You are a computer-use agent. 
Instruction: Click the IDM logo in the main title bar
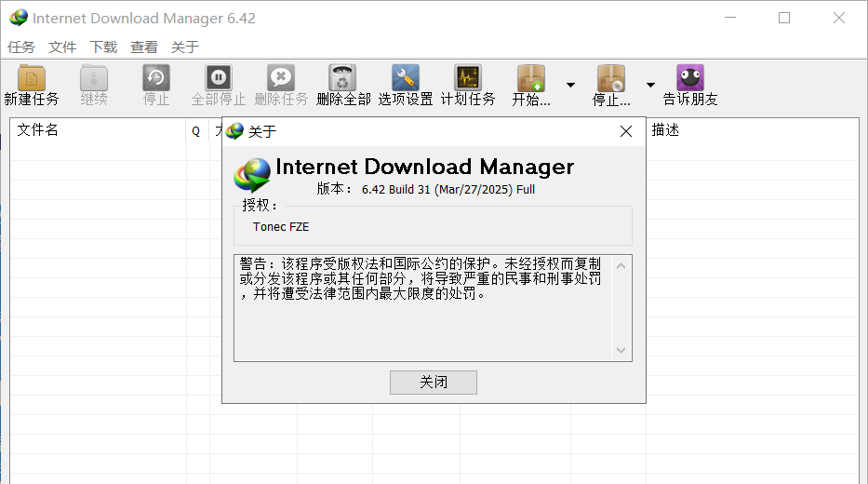point(19,18)
